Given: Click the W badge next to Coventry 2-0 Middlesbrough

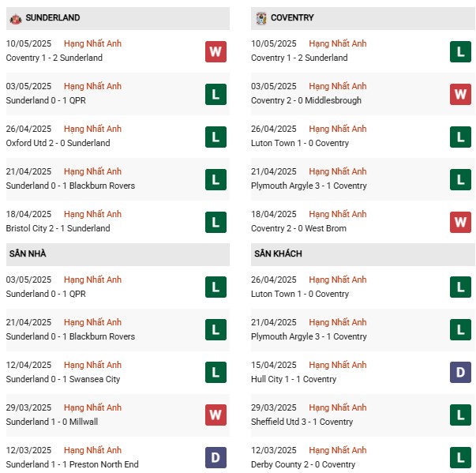Looking at the screenshot, I should [460, 94].
